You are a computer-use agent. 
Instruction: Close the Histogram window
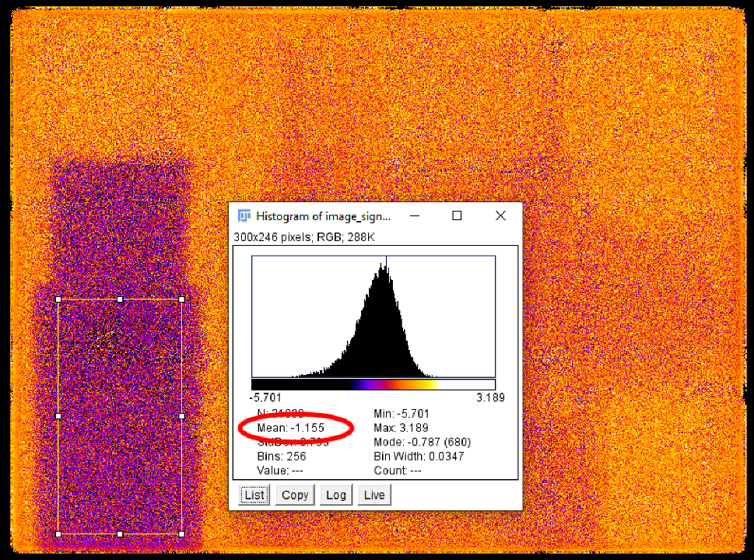[x=500, y=216]
